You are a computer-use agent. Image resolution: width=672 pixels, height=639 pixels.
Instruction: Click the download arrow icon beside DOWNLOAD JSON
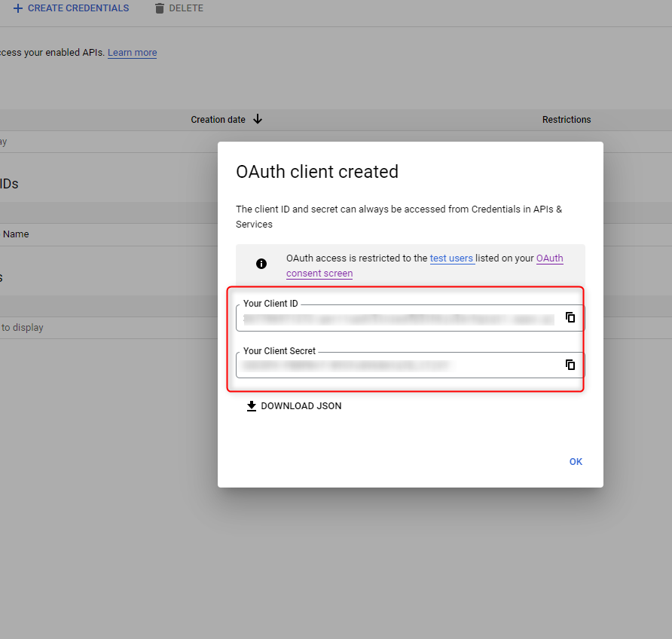[x=252, y=406]
